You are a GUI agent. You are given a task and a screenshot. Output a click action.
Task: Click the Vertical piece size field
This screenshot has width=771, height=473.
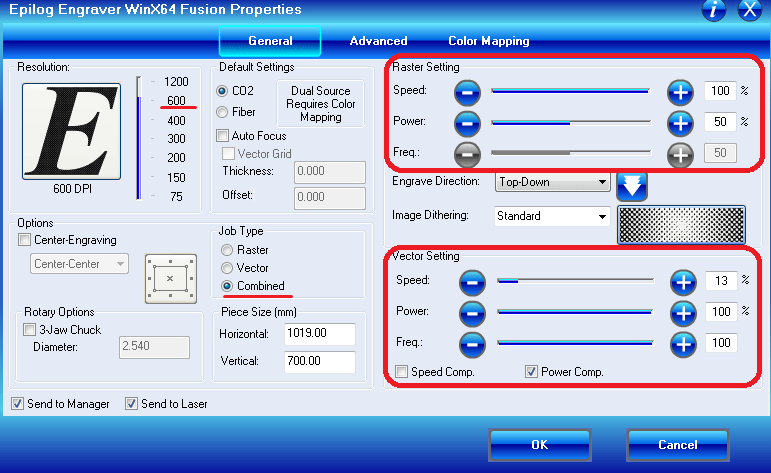point(320,361)
